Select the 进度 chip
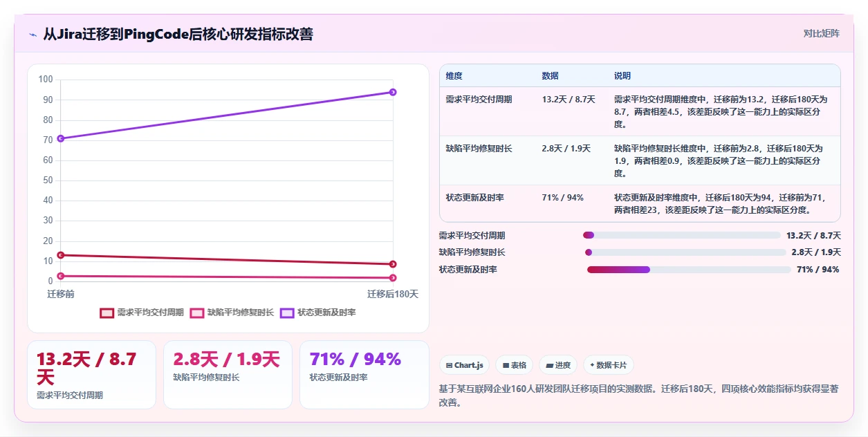 [558, 365]
